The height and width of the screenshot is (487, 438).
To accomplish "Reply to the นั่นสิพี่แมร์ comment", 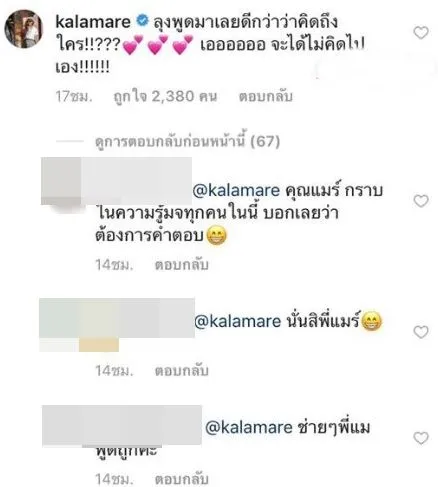I will point(182,371).
